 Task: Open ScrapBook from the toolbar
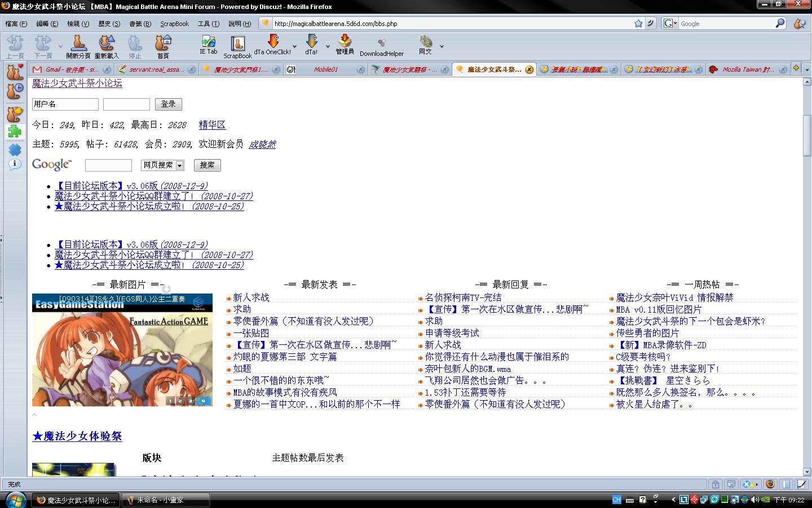click(x=237, y=46)
